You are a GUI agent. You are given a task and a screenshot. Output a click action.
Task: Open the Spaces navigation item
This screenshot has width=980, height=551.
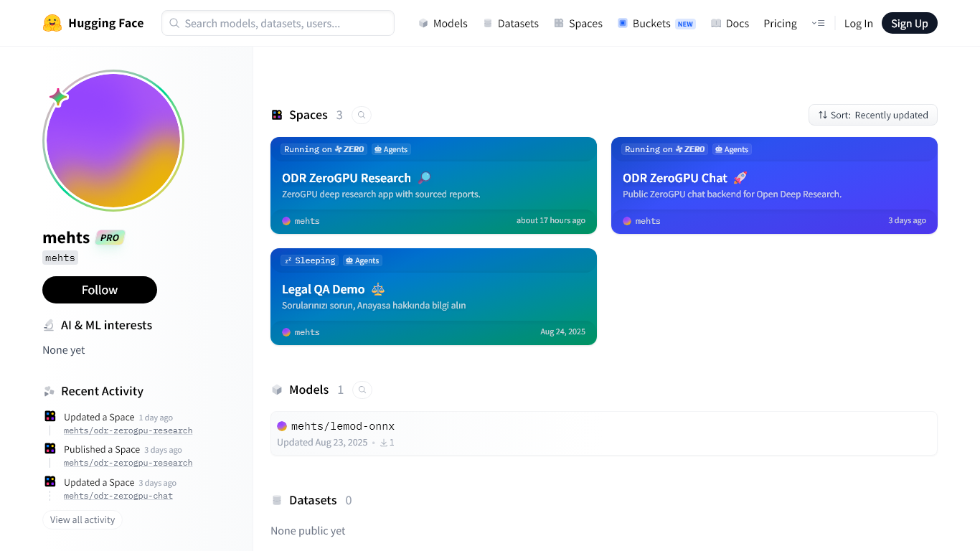click(x=578, y=23)
